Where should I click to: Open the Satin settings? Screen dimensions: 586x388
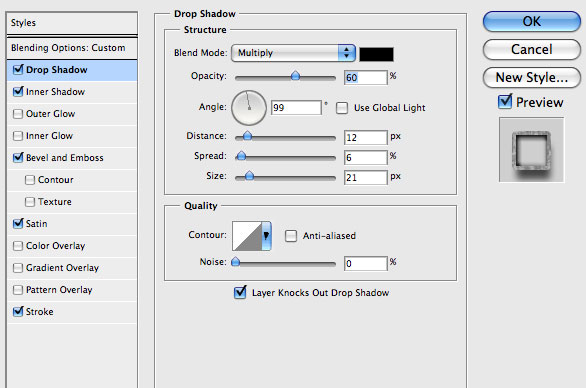[x=37, y=224]
